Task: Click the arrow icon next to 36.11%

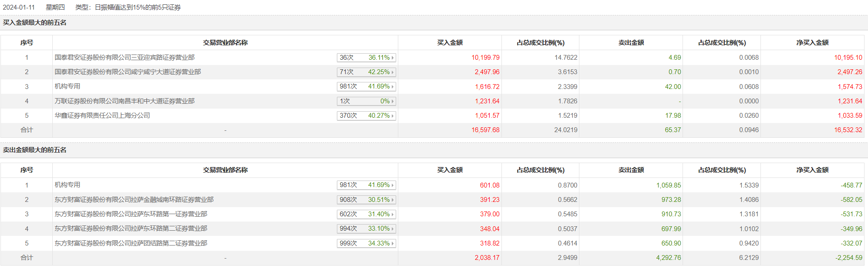Action: pos(393,58)
